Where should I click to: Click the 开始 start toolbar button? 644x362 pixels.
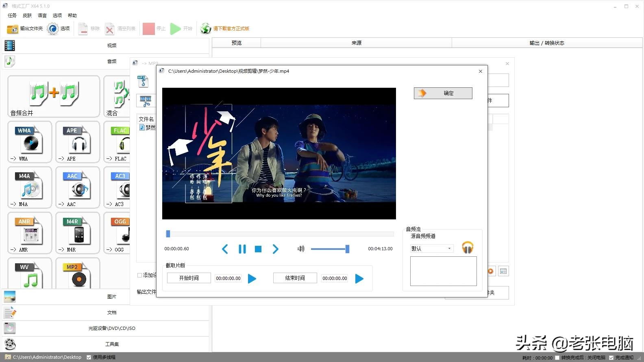pos(181,28)
